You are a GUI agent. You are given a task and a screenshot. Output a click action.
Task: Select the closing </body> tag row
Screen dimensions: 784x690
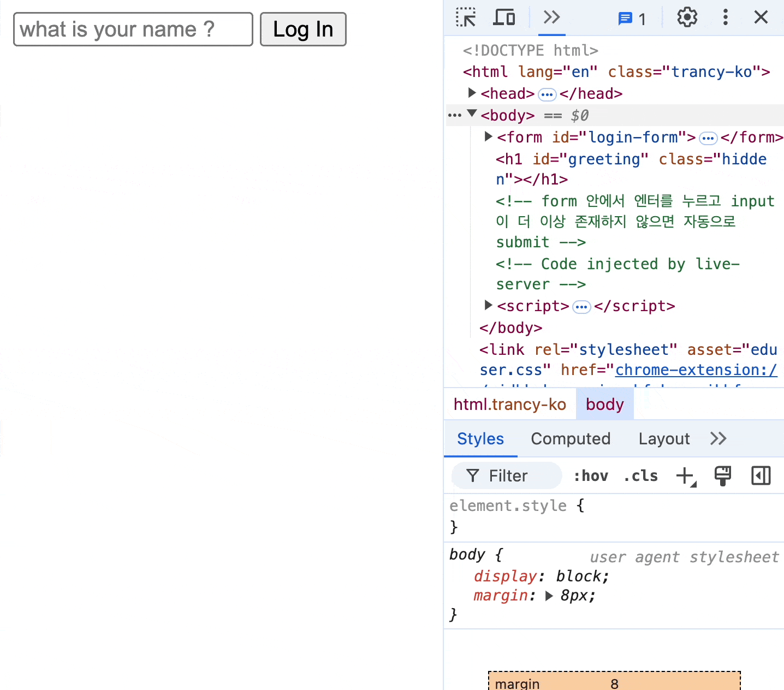click(510, 328)
